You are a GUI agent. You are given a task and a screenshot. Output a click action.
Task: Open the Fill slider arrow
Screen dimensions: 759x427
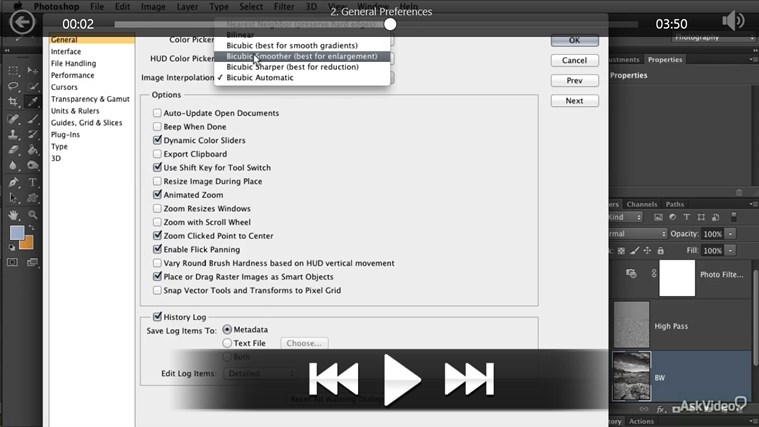tap(730, 250)
